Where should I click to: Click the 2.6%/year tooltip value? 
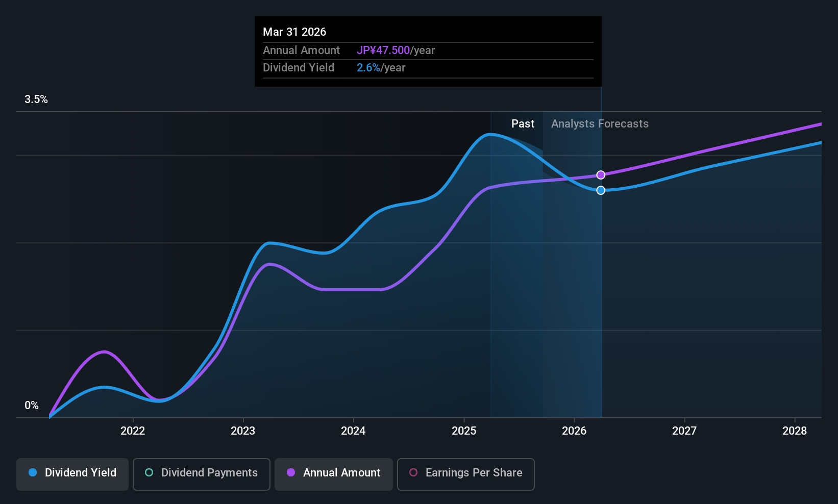[x=381, y=68]
